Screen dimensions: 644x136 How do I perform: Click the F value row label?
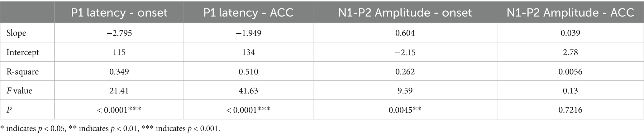point(19,91)
